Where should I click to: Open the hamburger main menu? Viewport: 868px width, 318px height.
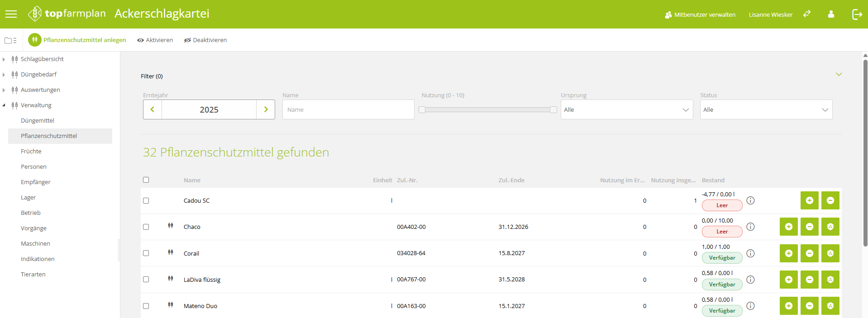click(11, 14)
